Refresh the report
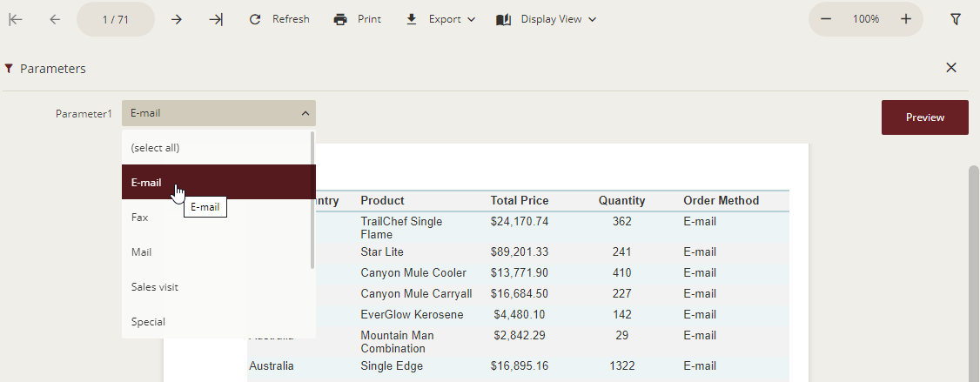Image resolution: width=980 pixels, height=382 pixels. coord(279,19)
